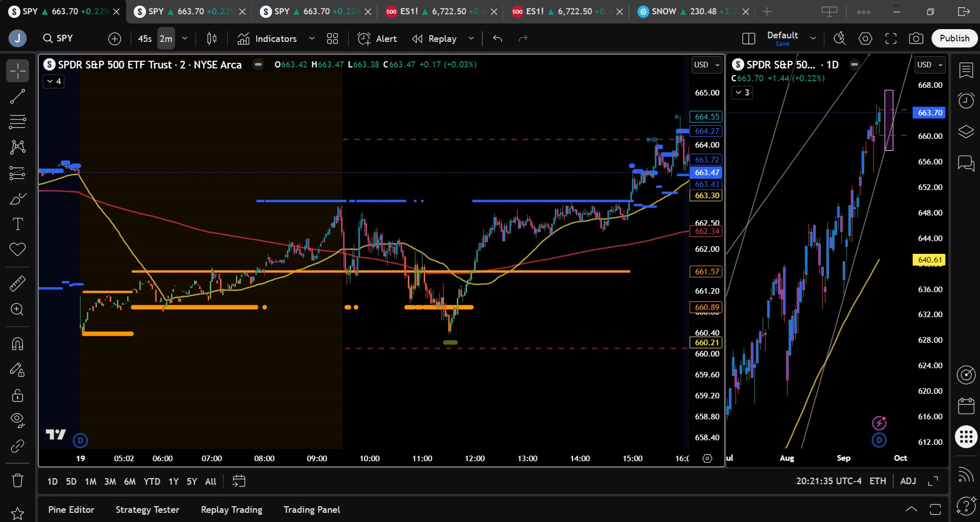Open the favorites star toolbar
The width and height of the screenshot is (980, 522).
coord(17,513)
